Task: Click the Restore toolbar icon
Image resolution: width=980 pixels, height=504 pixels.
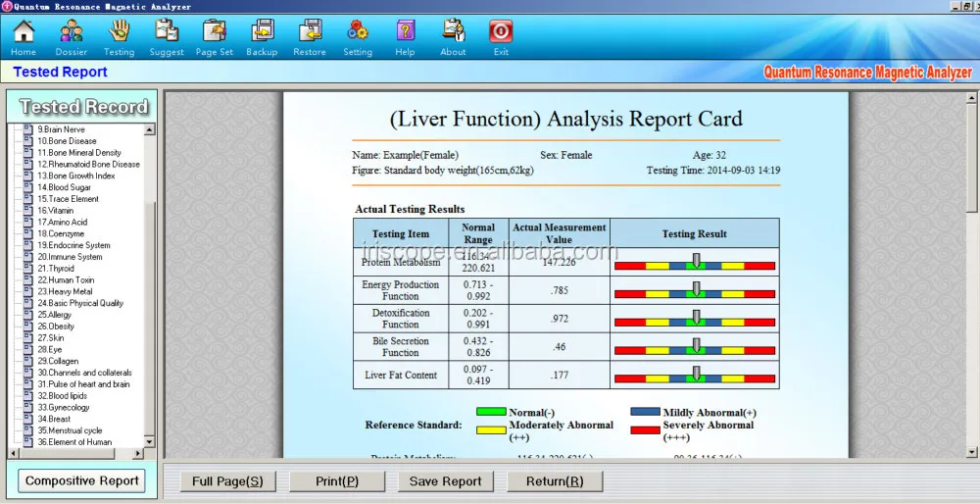Action: click(x=310, y=36)
